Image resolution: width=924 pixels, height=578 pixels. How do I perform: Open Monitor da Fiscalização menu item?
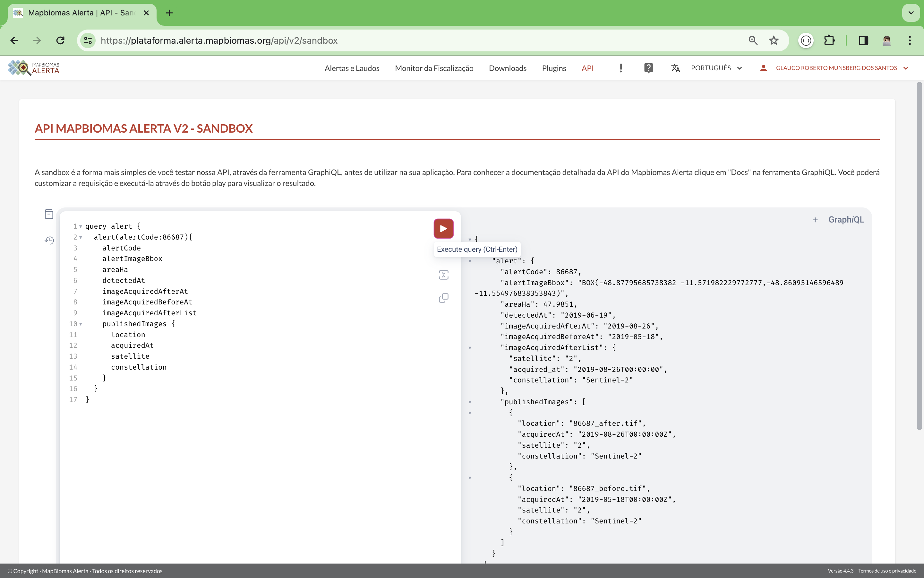click(434, 68)
